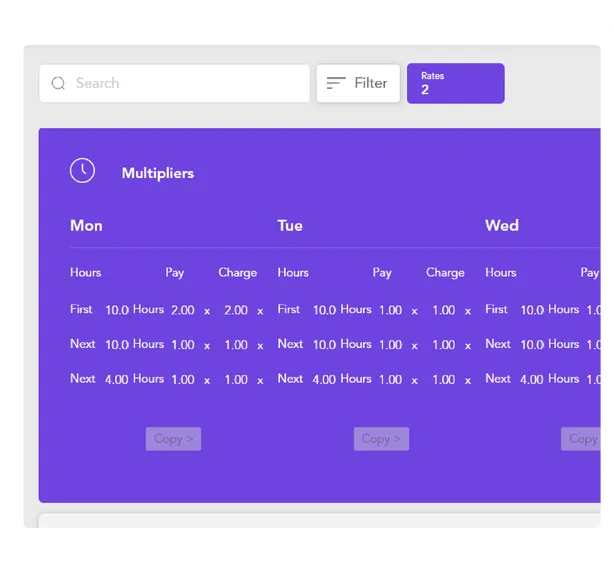Click Wednesday's First row label
Viewport: 614px width, 570px height.
pyautogui.click(x=496, y=309)
